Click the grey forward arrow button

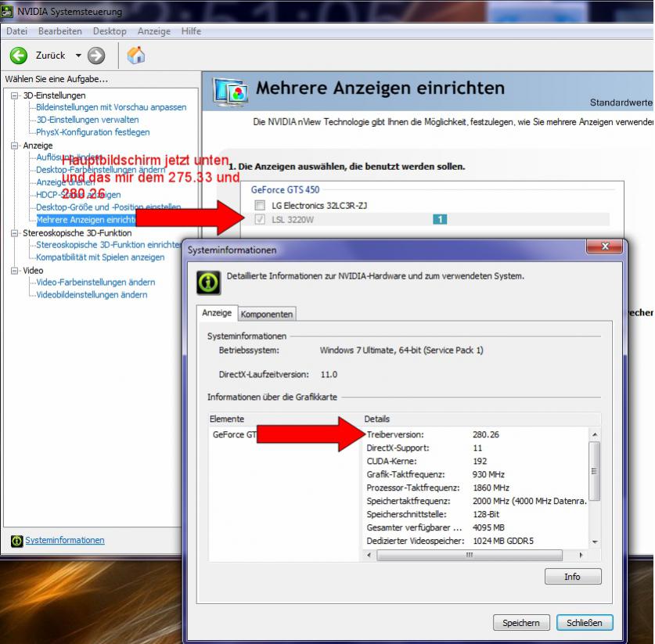(96, 55)
